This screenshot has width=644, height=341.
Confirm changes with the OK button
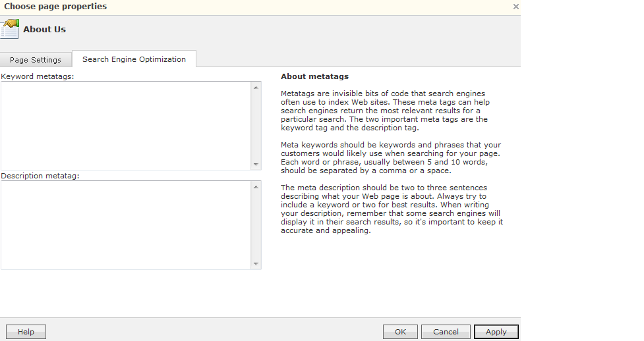pos(400,332)
